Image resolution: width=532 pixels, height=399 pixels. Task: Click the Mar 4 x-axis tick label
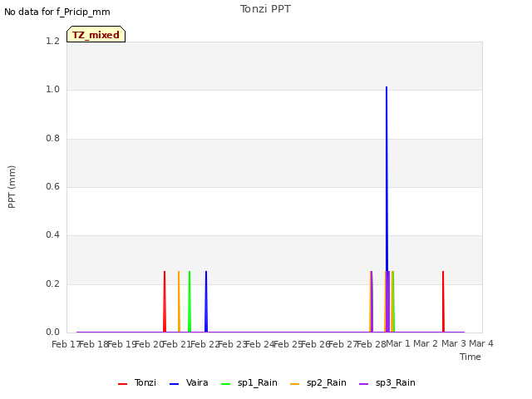481,343
